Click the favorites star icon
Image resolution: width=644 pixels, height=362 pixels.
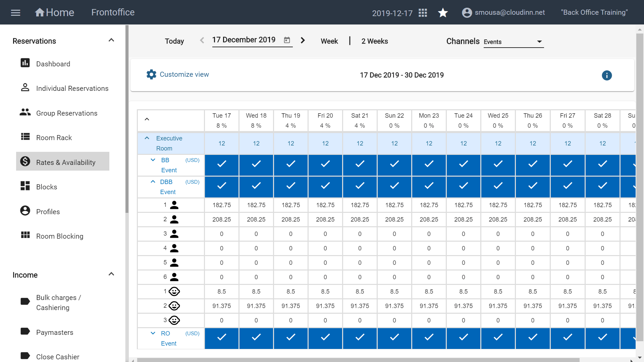[443, 13]
